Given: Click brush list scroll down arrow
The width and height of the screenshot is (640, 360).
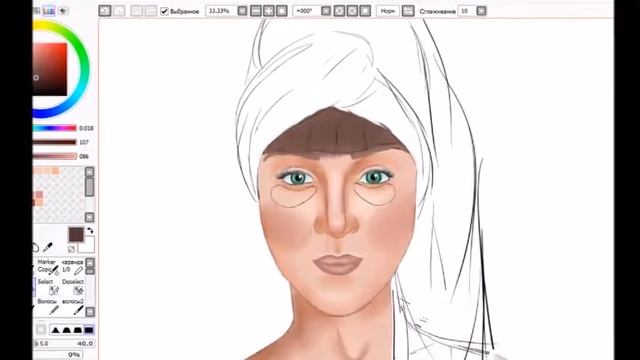Looking at the screenshot, I should 90,312.
